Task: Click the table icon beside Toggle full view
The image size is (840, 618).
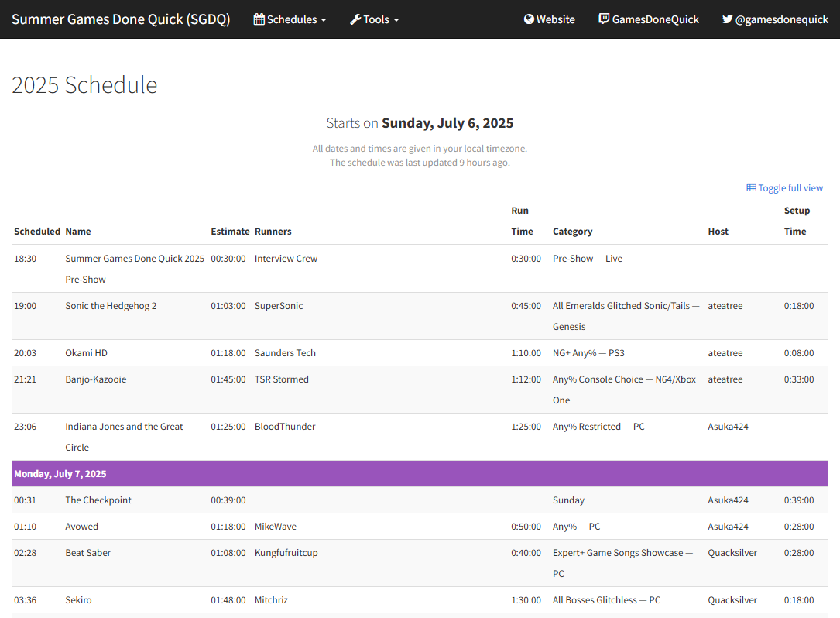Action: point(752,187)
